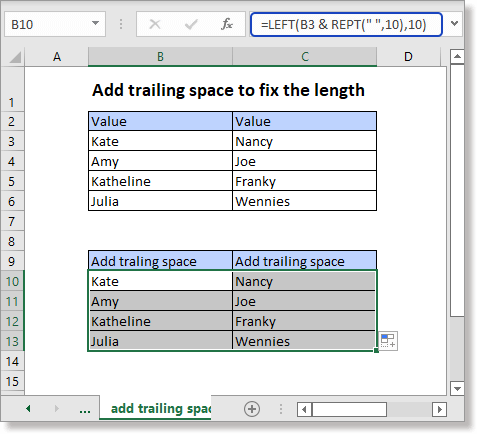Viewport: 477px width, 434px height.
Task: Click the Enter checkmark icon in formula bar
Action: (191, 24)
